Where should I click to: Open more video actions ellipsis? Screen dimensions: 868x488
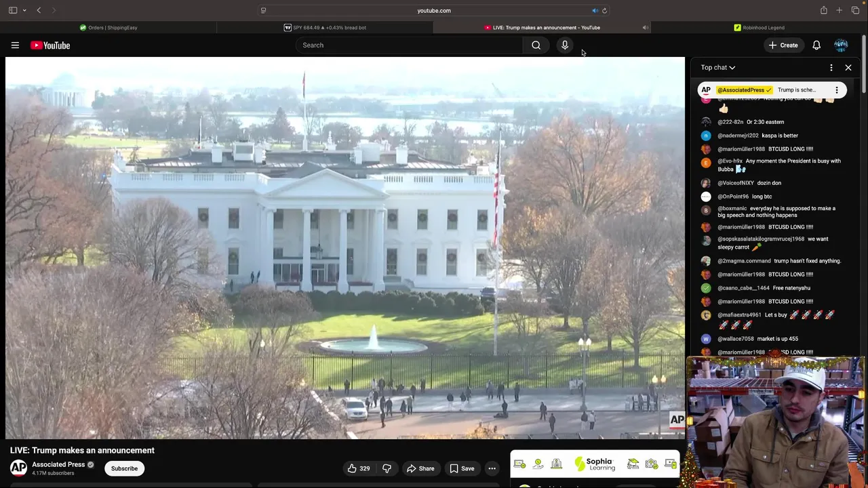coord(492,468)
